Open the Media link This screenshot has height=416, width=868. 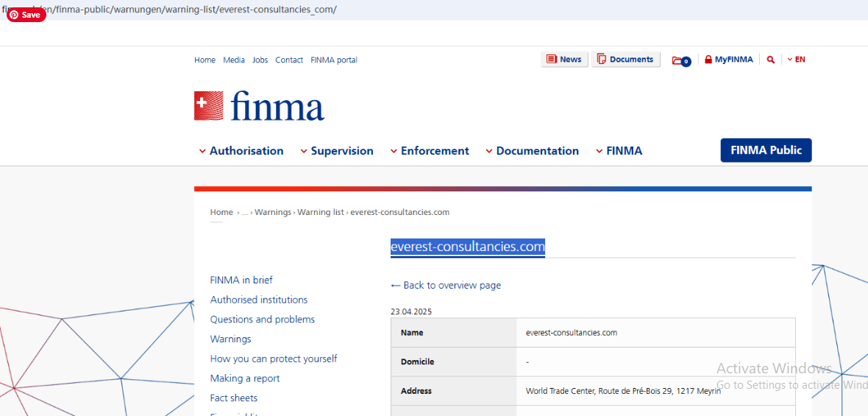[x=234, y=60]
